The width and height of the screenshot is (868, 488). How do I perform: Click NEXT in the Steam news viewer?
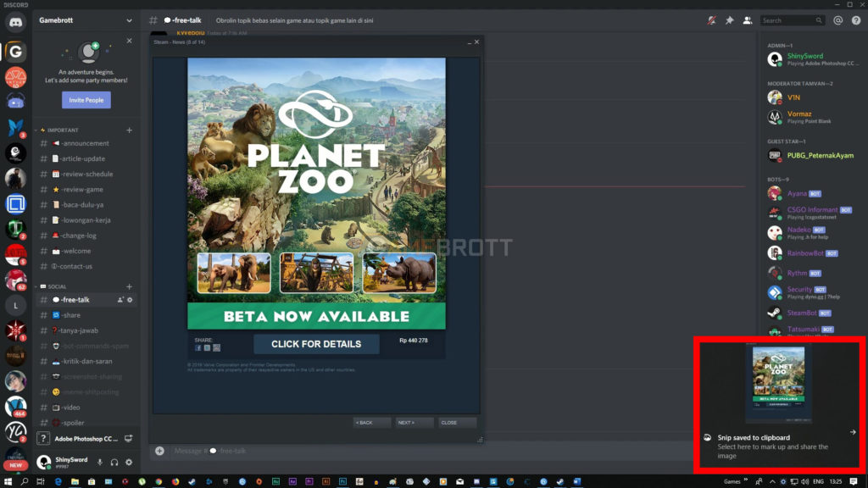tap(414, 422)
